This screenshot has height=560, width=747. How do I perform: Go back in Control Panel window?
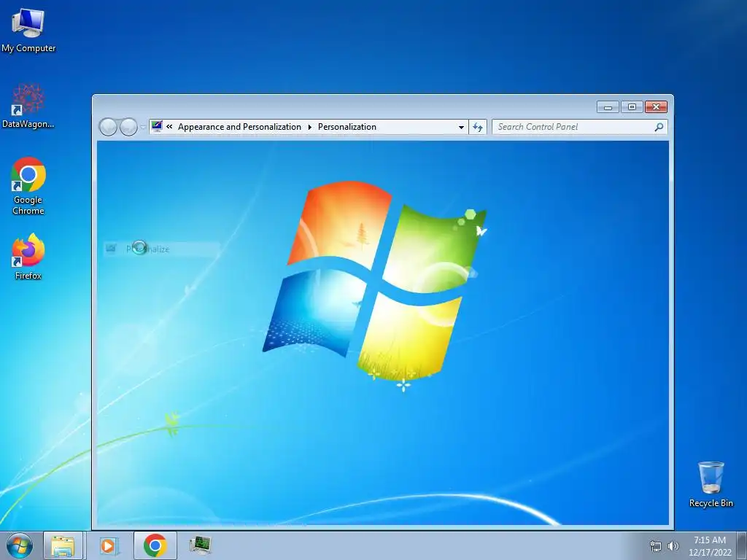pos(108,127)
